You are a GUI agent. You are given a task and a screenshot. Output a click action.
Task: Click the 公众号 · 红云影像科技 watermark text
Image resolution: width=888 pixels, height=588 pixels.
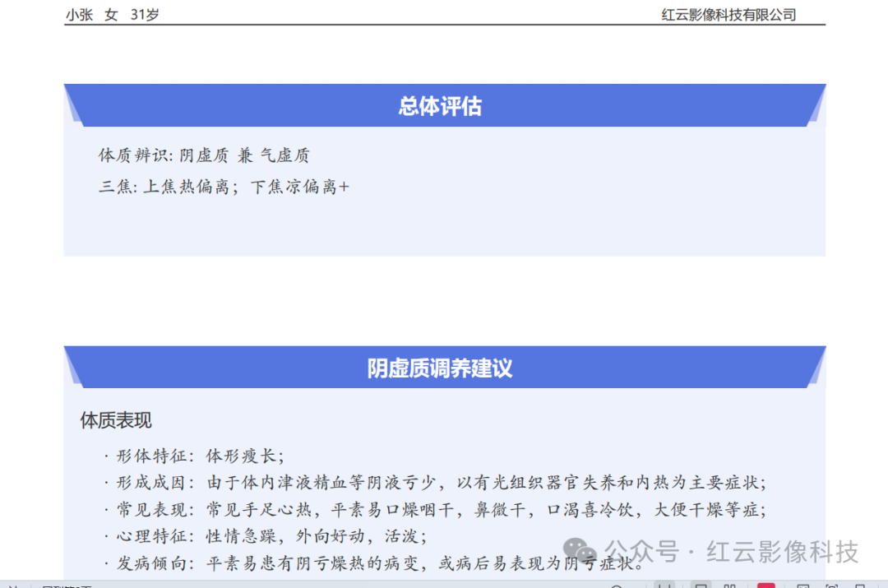(732, 551)
